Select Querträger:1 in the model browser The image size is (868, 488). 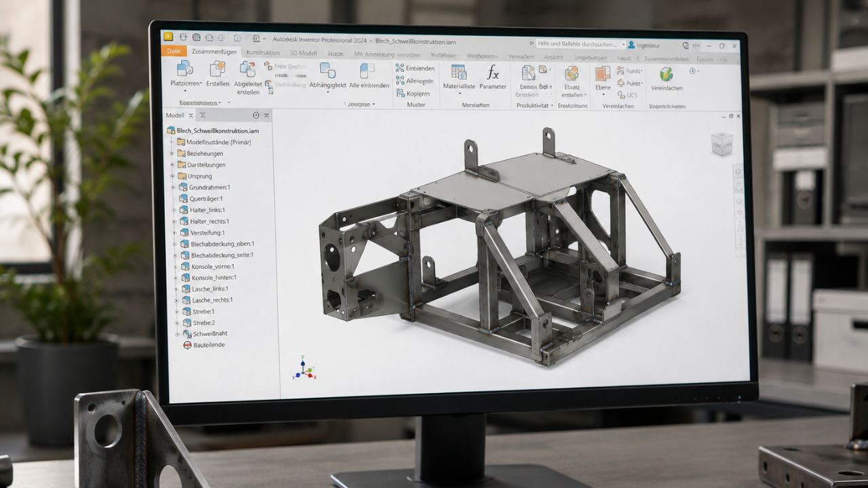tap(201, 199)
